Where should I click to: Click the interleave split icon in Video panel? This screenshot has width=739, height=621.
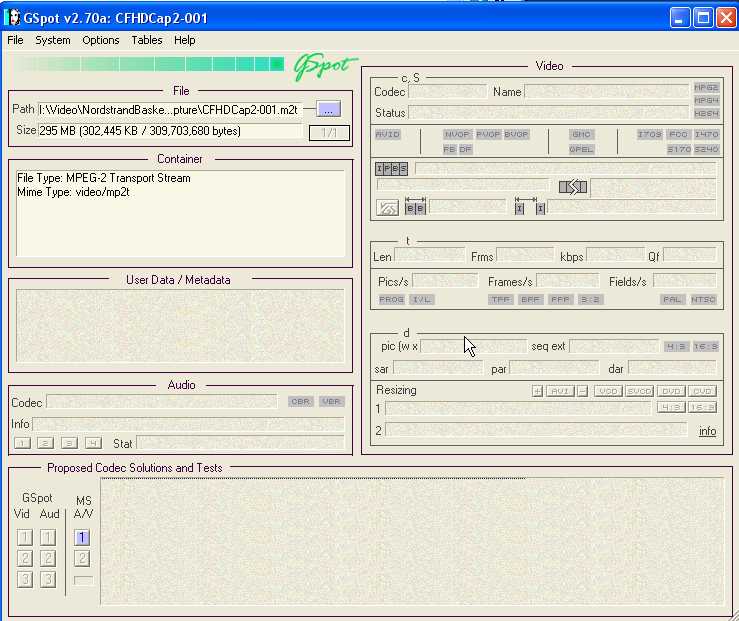(x=573, y=187)
